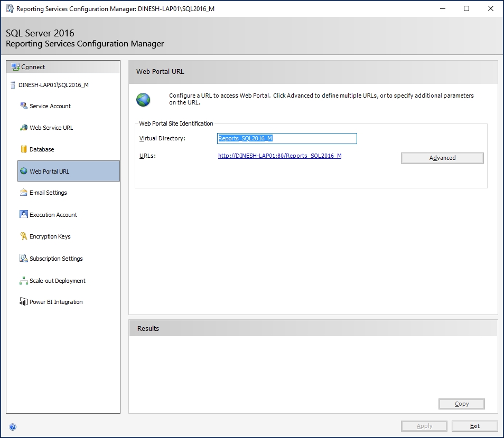Click the 'URLs:' label
Screen dimensions: 504x438
coord(147,156)
